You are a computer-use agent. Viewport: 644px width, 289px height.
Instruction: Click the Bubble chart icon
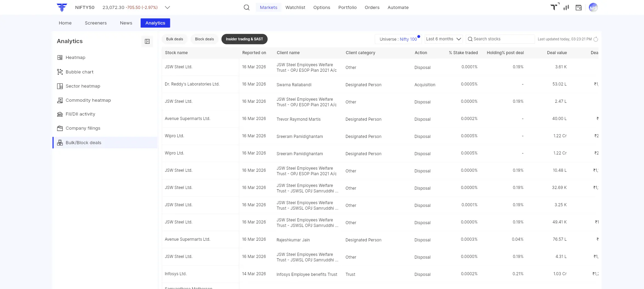click(x=60, y=72)
